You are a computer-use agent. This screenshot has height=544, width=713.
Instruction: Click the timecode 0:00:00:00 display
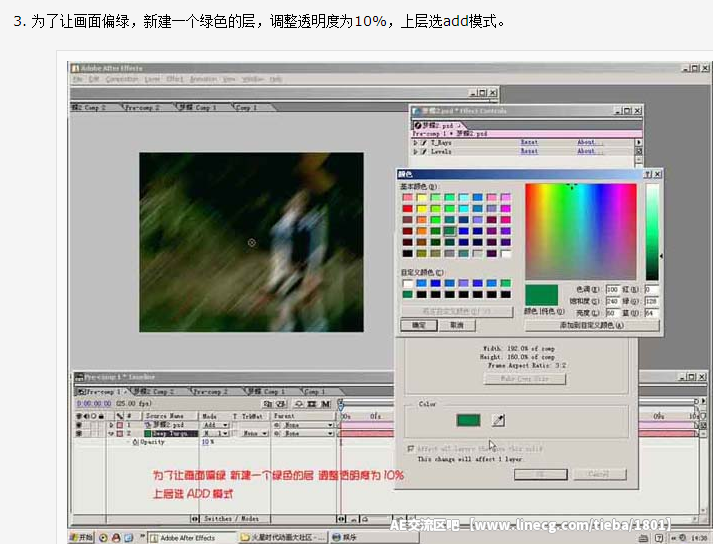94,403
